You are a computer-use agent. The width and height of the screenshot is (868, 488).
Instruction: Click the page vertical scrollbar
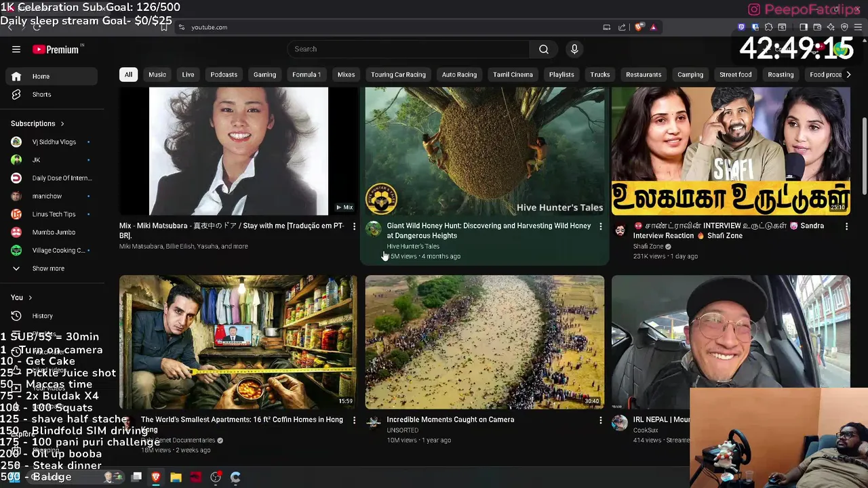(x=864, y=156)
